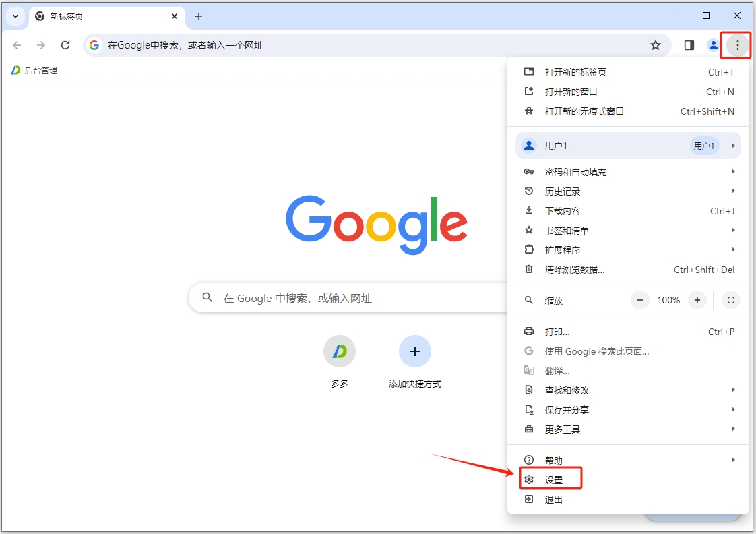Open the tab search chevron at top left

pyautogui.click(x=15, y=16)
